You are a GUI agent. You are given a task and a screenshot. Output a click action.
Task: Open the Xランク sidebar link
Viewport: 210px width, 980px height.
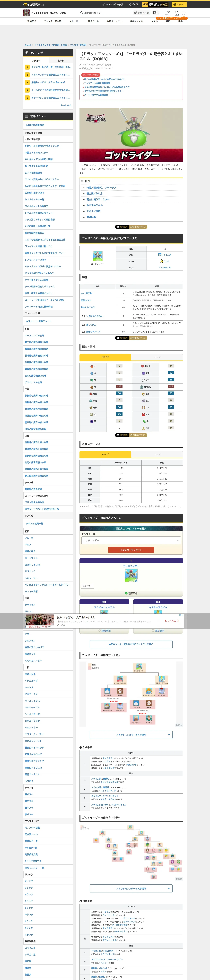[x=29, y=881]
